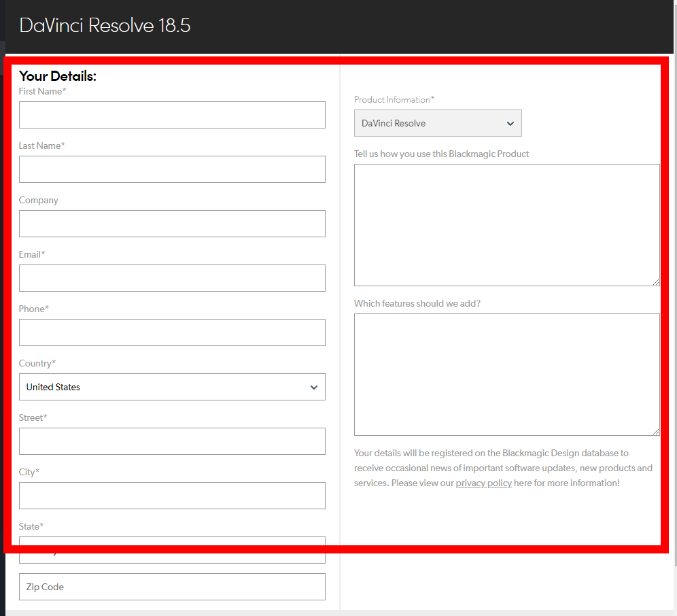Select the Phone input field

172,332
